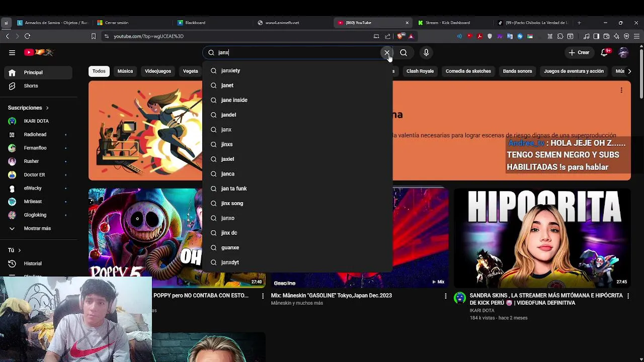
Task: Open Brave Rewards triangle icon
Action: 411,36
